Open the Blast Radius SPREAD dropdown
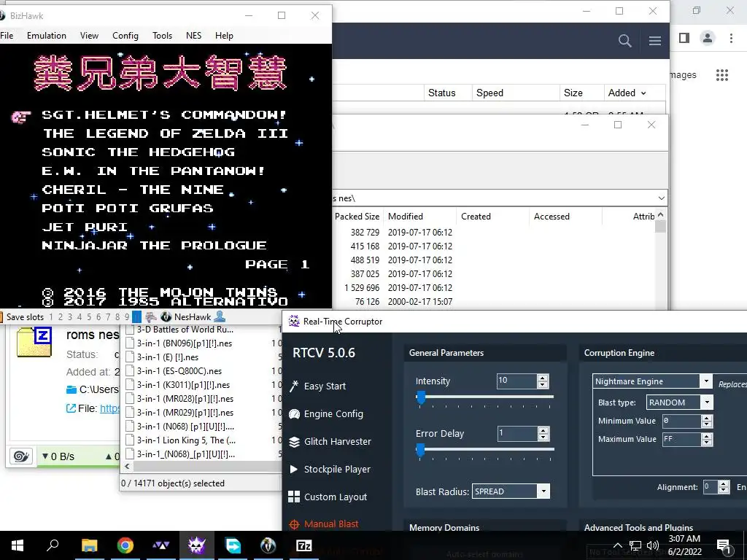The image size is (747, 560). coord(543,491)
